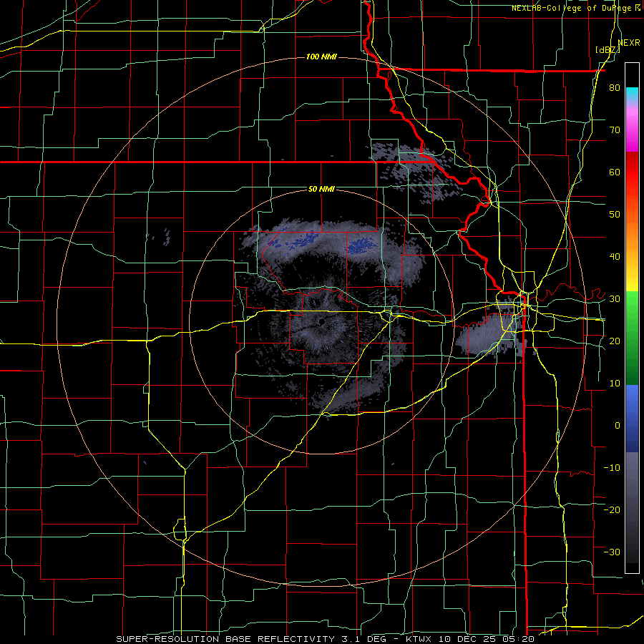The height and width of the screenshot is (644, 644).
Task: Click the 30 value on the dBZ scale
Action: (615, 299)
